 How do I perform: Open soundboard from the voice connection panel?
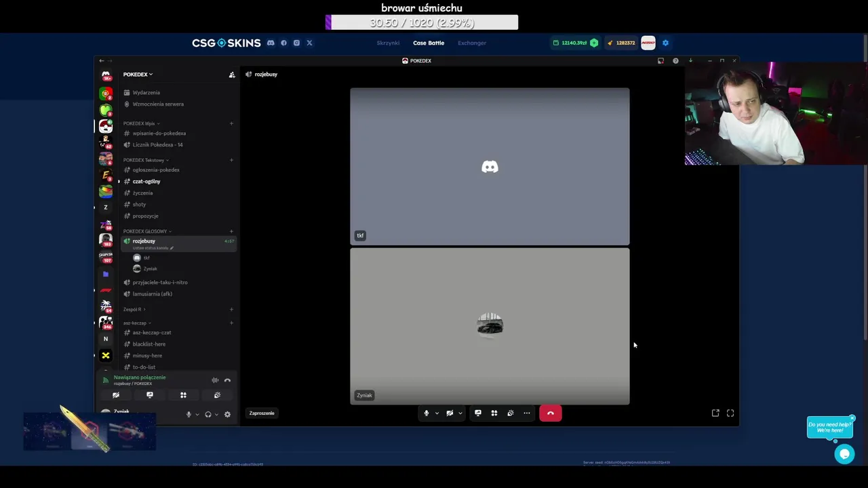[x=217, y=395]
